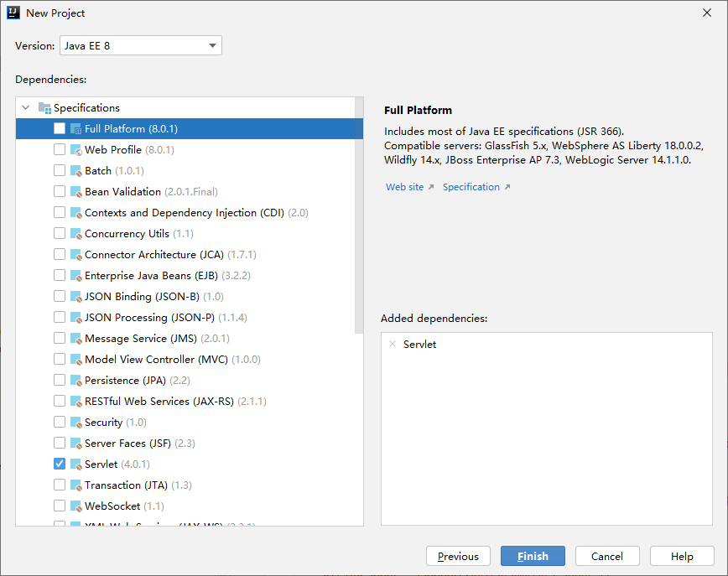Select the Transaction (JTA) row text
This screenshot has height=576, width=728.
[138, 485]
